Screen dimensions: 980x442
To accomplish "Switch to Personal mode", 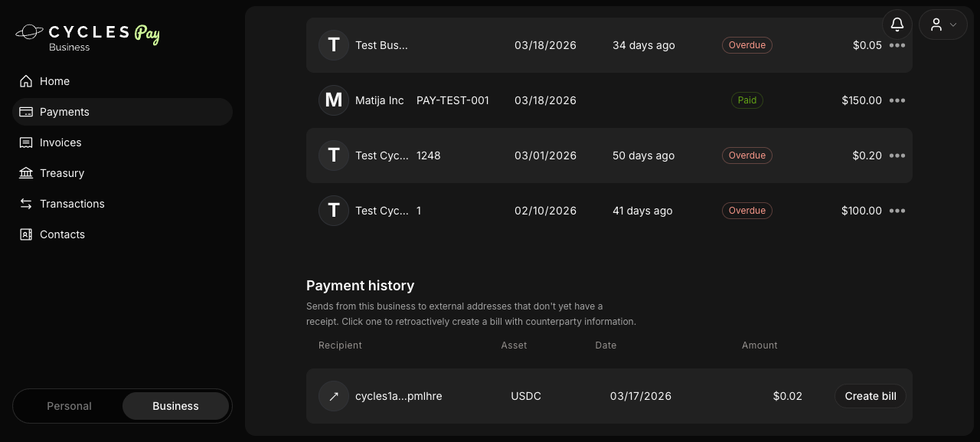I will pos(69,406).
